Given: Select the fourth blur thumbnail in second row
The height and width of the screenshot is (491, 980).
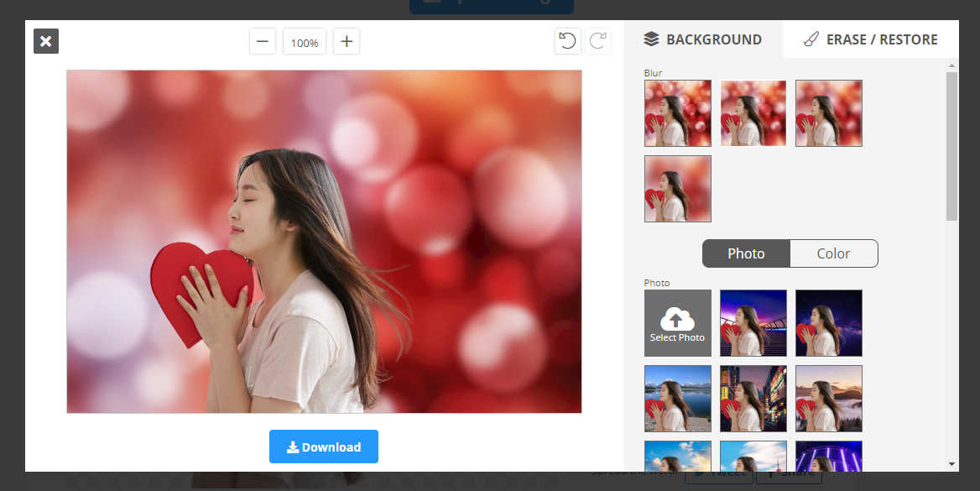Looking at the screenshot, I should pos(677,189).
